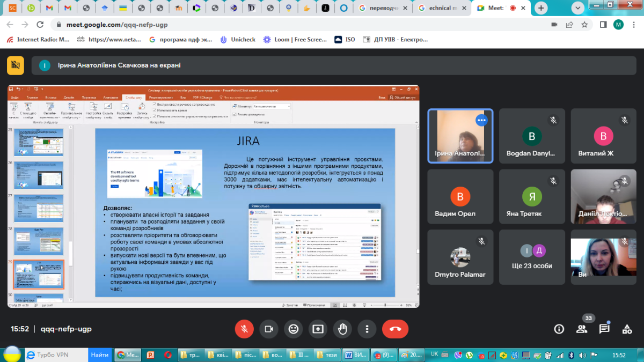Raise hand in the meeting

(342, 329)
